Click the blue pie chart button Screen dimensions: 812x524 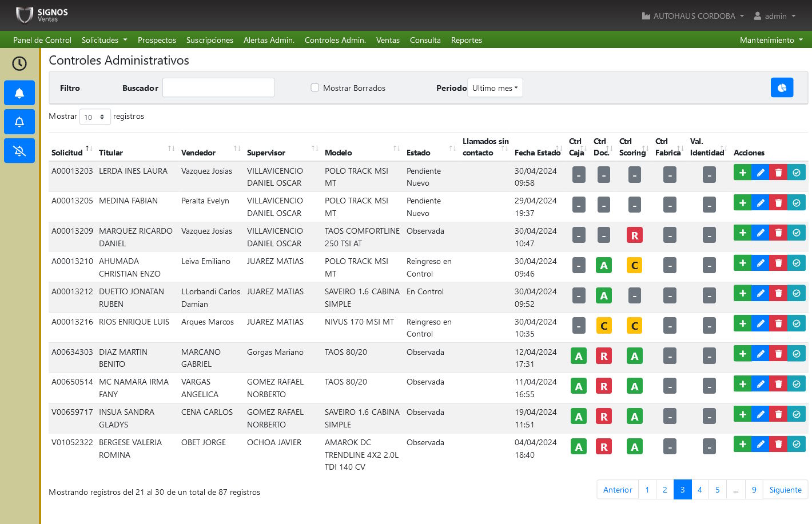point(782,87)
